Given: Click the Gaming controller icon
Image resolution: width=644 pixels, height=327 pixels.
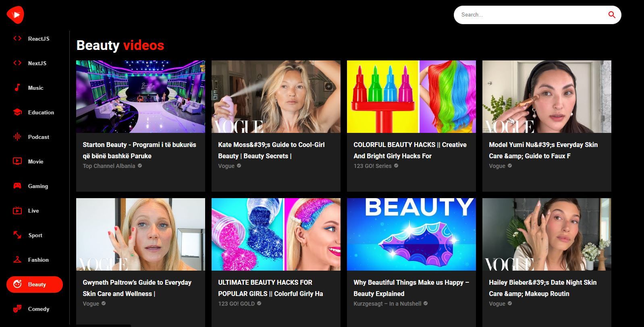Looking at the screenshot, I should [17, 186].
